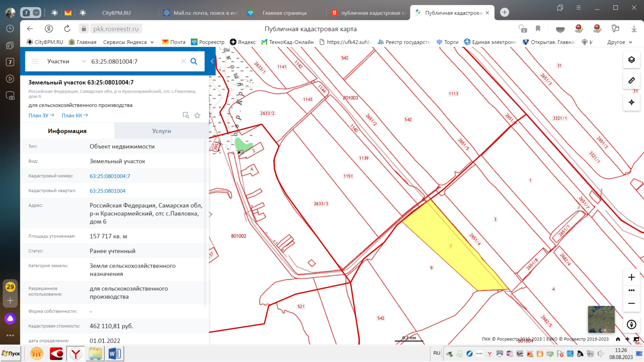Click the compass orientation icon
Viewport: 644px width, 362px height.
click(631, 324)
